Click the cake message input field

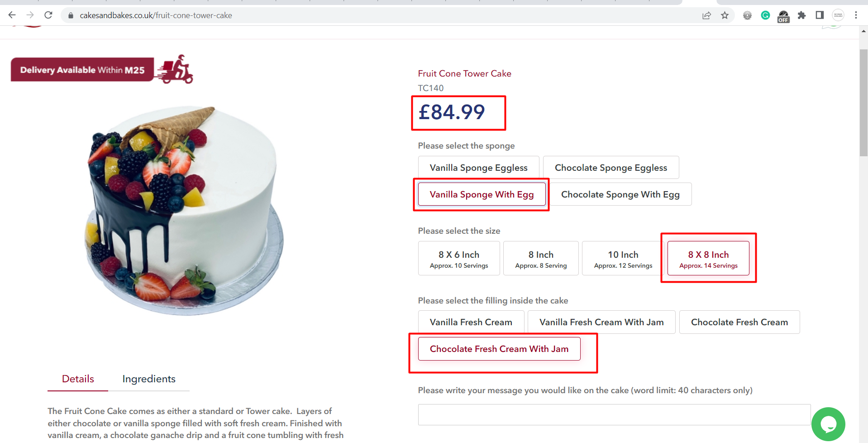pos(614,414)
